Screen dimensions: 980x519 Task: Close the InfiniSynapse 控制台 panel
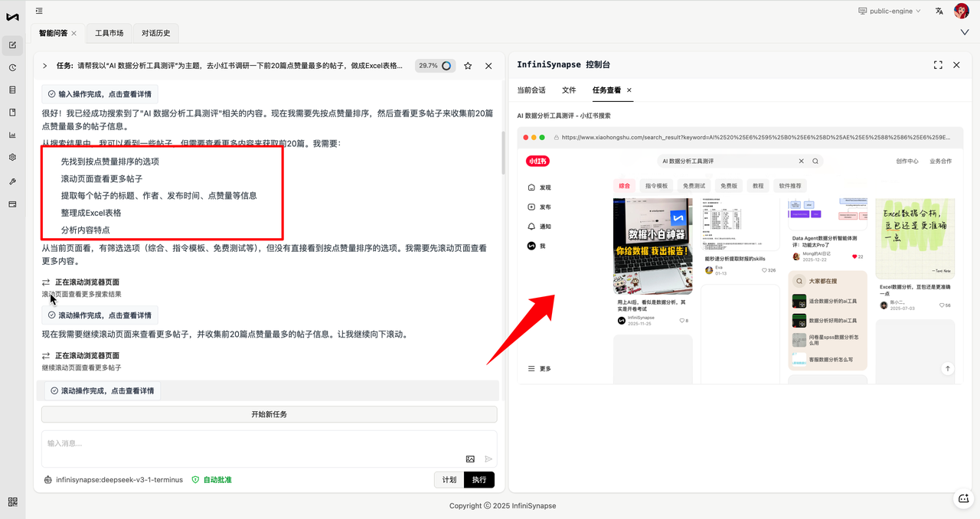956,65
